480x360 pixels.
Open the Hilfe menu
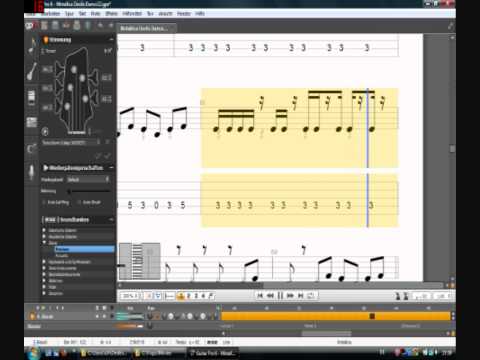(200, 14)
